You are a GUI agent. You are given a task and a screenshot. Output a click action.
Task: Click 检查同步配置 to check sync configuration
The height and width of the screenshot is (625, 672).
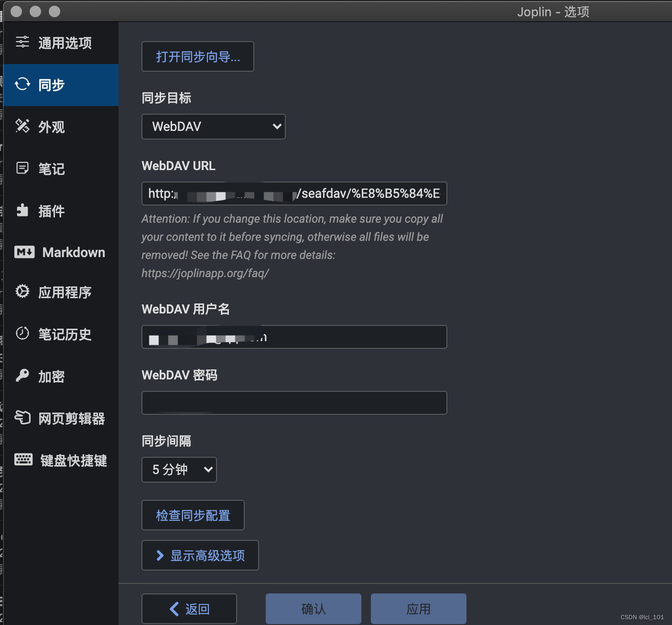193,515
